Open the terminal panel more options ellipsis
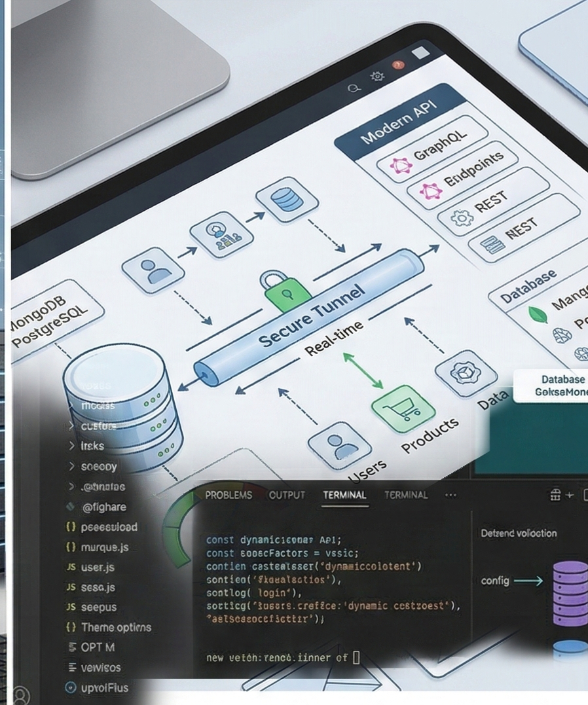The image size is (588, 705). click(x=450, y=495)
